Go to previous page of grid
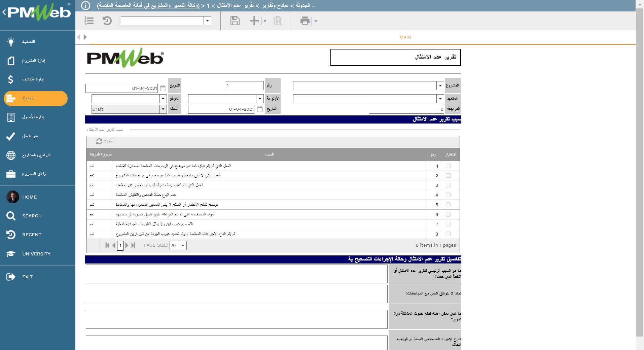 (x=114, y=245)
